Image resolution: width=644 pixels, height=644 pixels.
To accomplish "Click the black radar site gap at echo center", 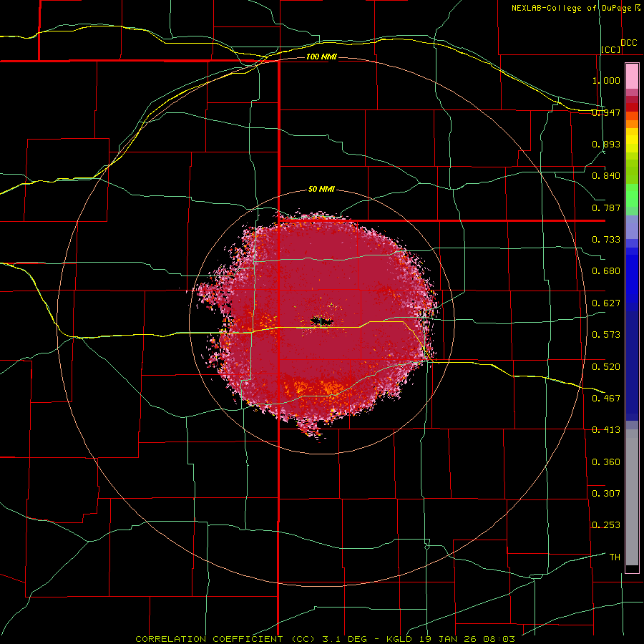I will click(321, 321).
